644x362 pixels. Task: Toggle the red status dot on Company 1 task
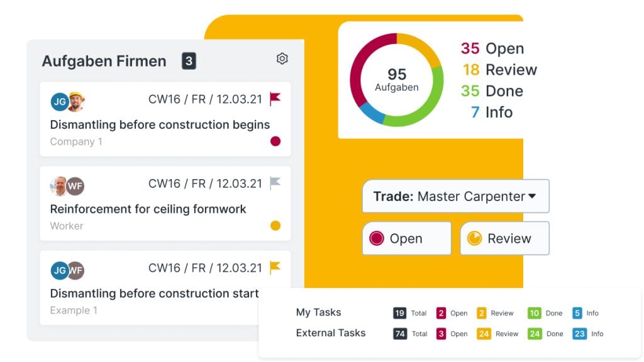point(275,141)
